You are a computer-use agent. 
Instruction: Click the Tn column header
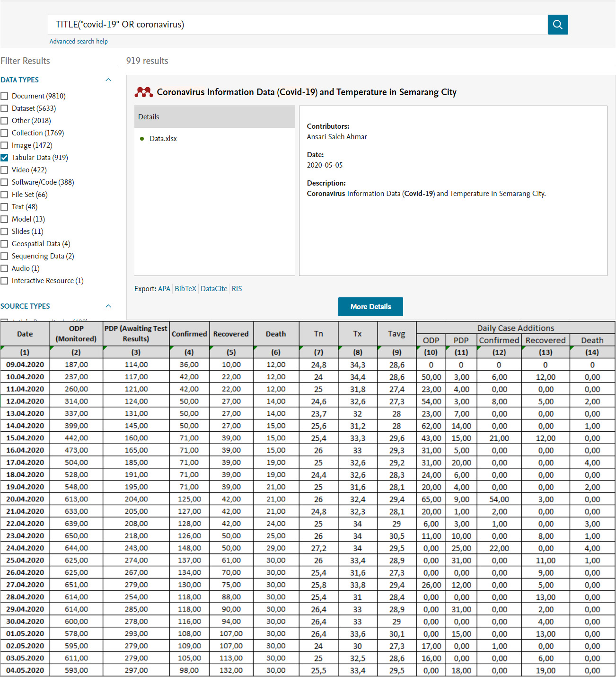[x=318, y=334]
